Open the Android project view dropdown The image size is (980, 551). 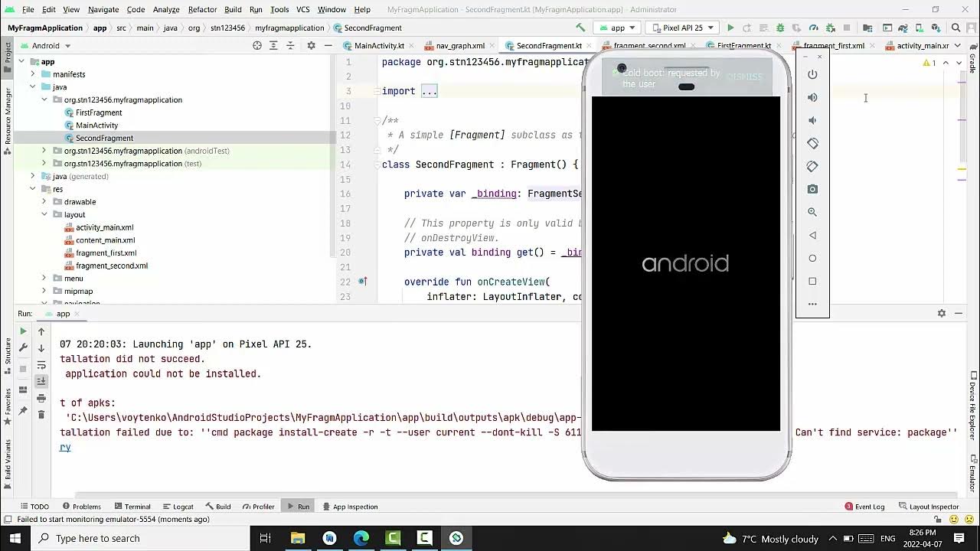[46, 45]
